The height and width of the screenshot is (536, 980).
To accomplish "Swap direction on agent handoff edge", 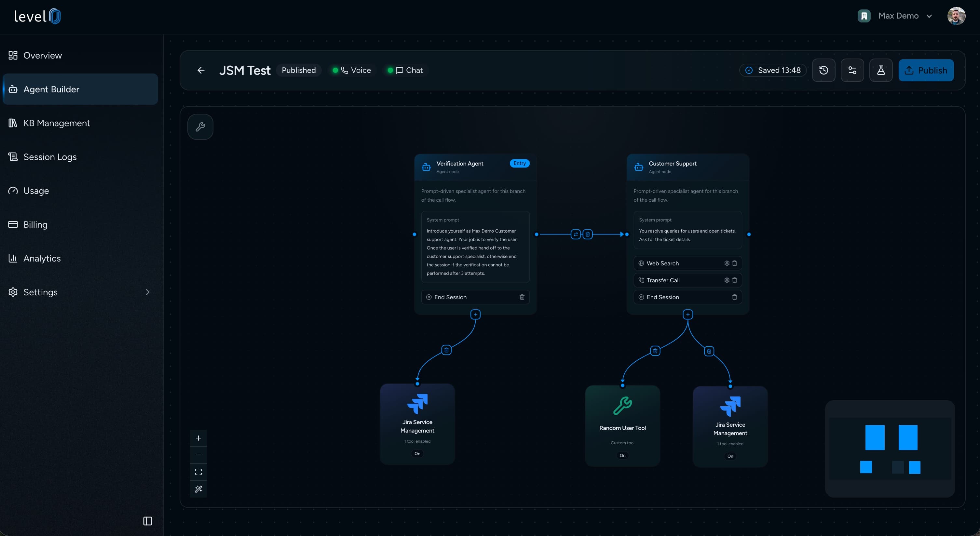I will pyautogui.click(x=576, y=234).
